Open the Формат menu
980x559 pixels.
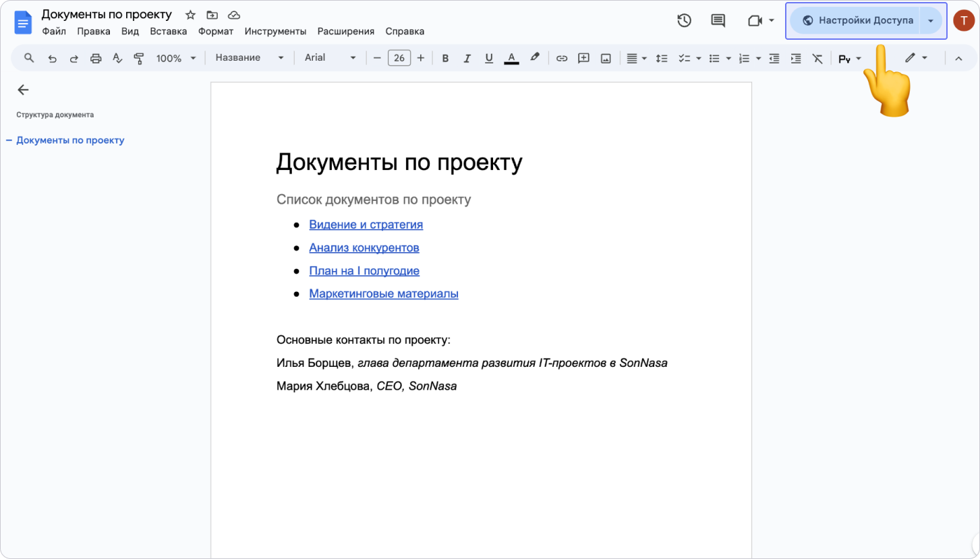216,31
